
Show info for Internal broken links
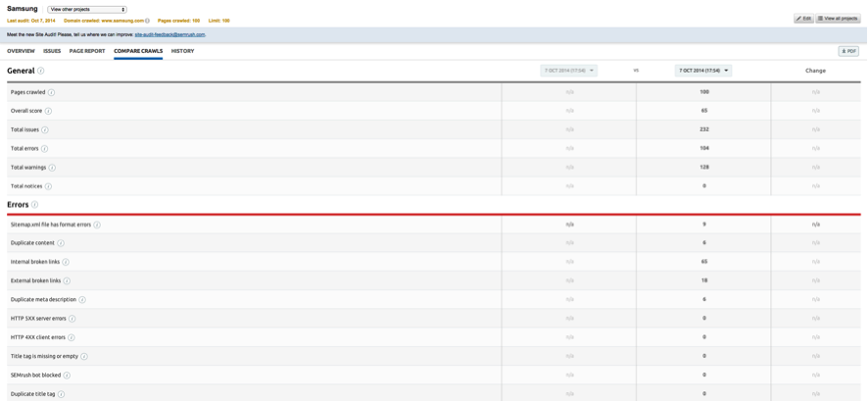point(66,262)
